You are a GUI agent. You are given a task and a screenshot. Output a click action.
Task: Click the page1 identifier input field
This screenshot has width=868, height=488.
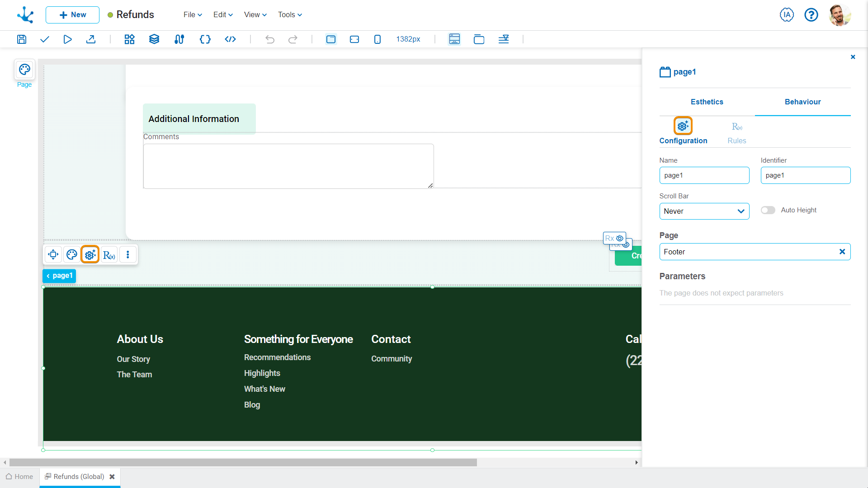click(806, 175)
